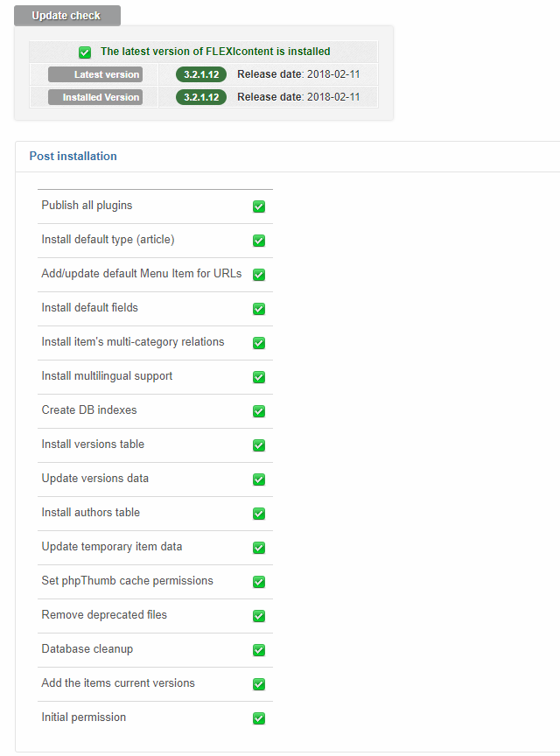Click the 3.2.1.12 badge in Installed Version row
The width and height of the screenshot is (560, 756).
click(201, 97)
